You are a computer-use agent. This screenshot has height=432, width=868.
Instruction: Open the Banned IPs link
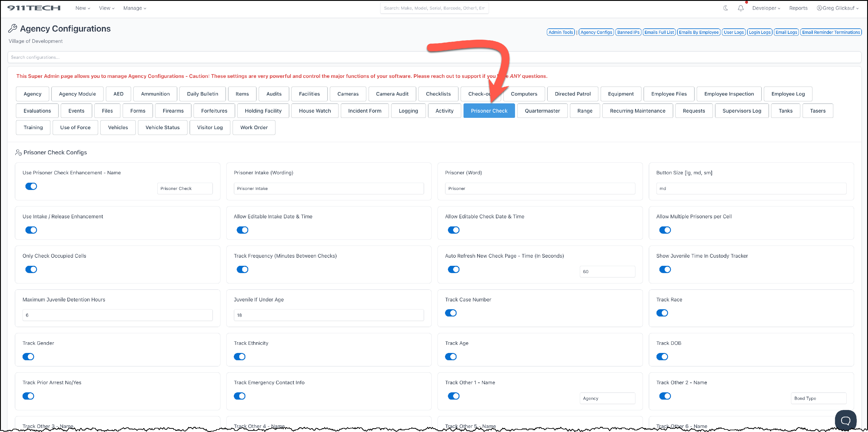[628, 32]
